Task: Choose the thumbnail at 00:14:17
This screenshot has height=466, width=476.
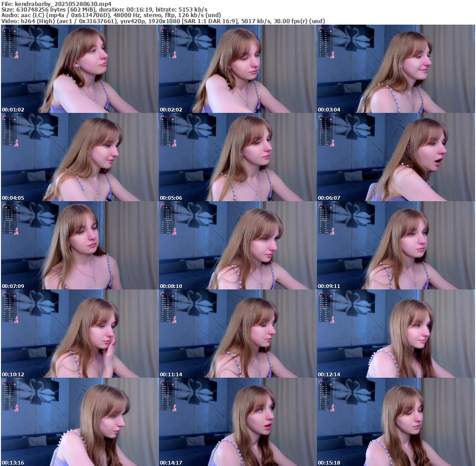Action: 238,422
